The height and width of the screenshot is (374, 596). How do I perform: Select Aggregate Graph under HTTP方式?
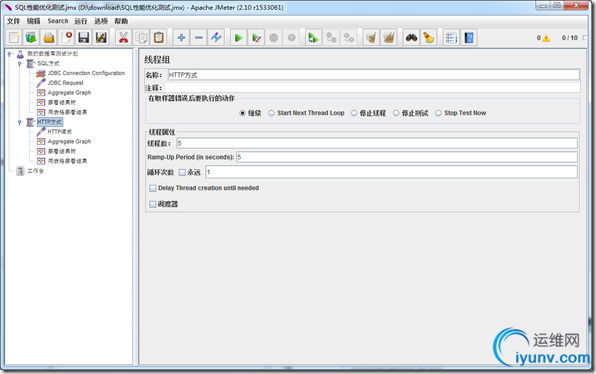click(69, 141)
